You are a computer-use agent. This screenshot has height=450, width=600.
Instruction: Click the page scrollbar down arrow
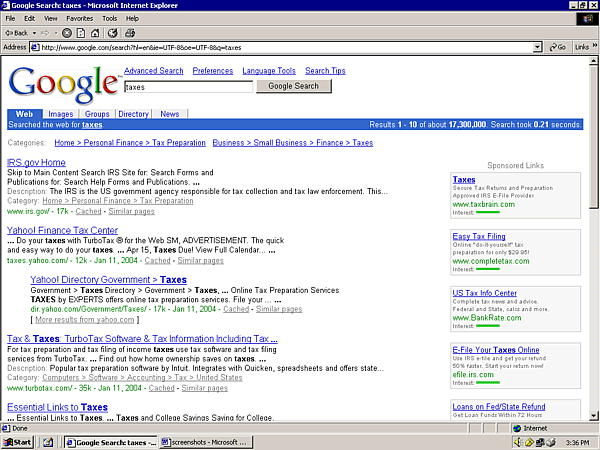[593, 415]
